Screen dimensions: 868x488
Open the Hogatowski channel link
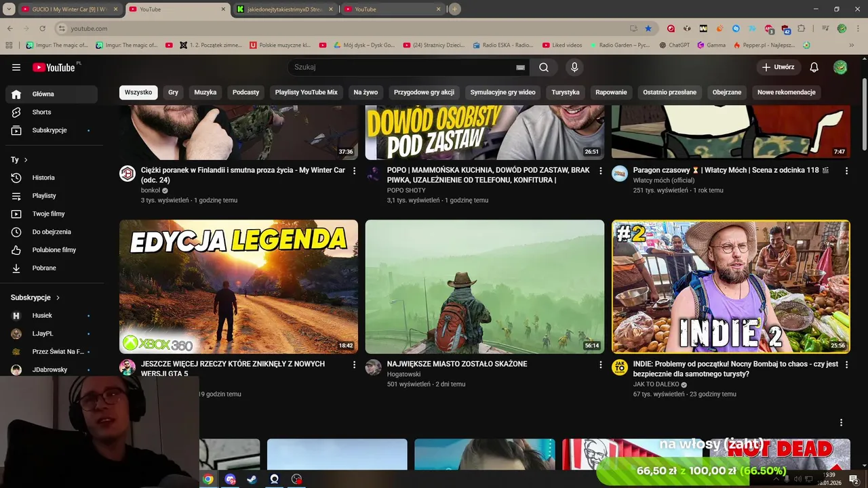(403, 374)
